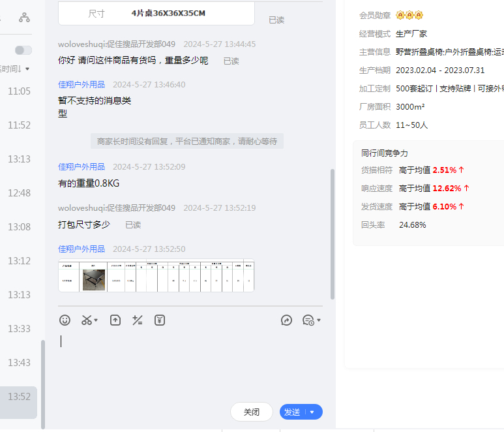Click the 佳翔户外用品 sender name at 13:52:50
The height and width of the screenshot is (432, 504).
pyautogui.click(x=82, y=249)
